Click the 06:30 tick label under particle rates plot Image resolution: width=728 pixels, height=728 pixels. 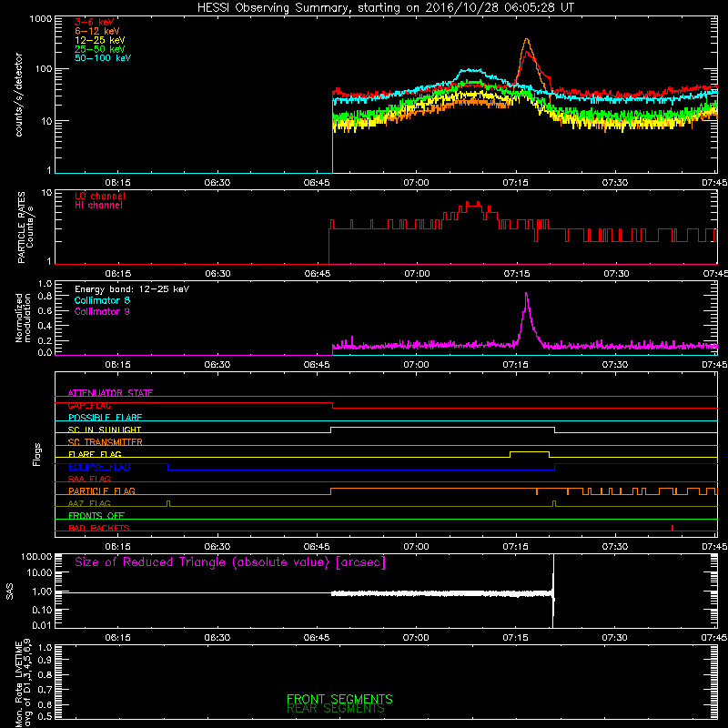[217, 274]
